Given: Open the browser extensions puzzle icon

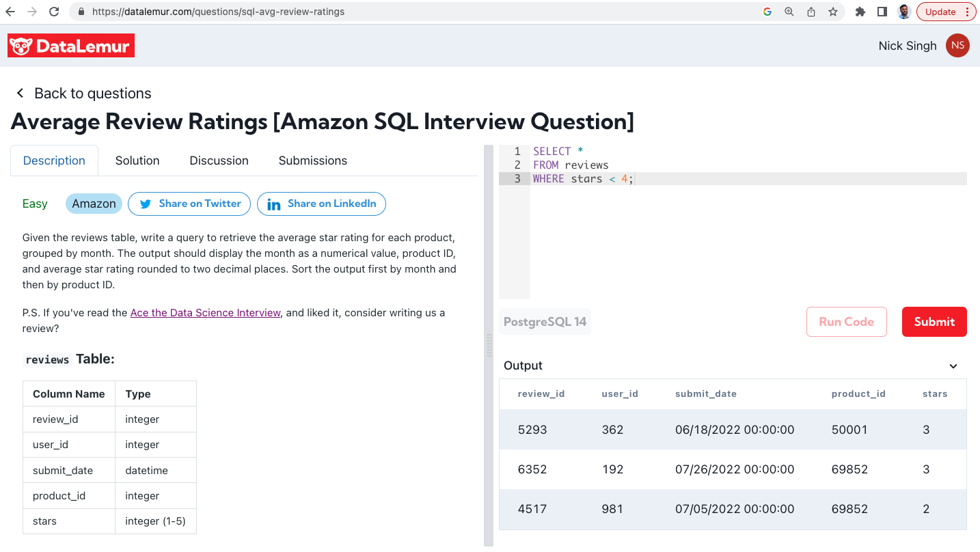Looking at the screenshot, I should 860,12.
